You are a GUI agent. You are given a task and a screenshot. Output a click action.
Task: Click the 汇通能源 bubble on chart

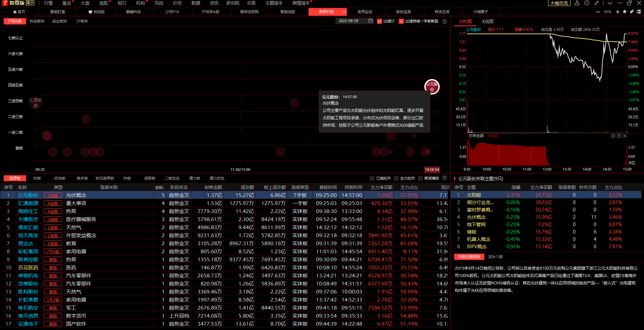[x=36, y=103]
